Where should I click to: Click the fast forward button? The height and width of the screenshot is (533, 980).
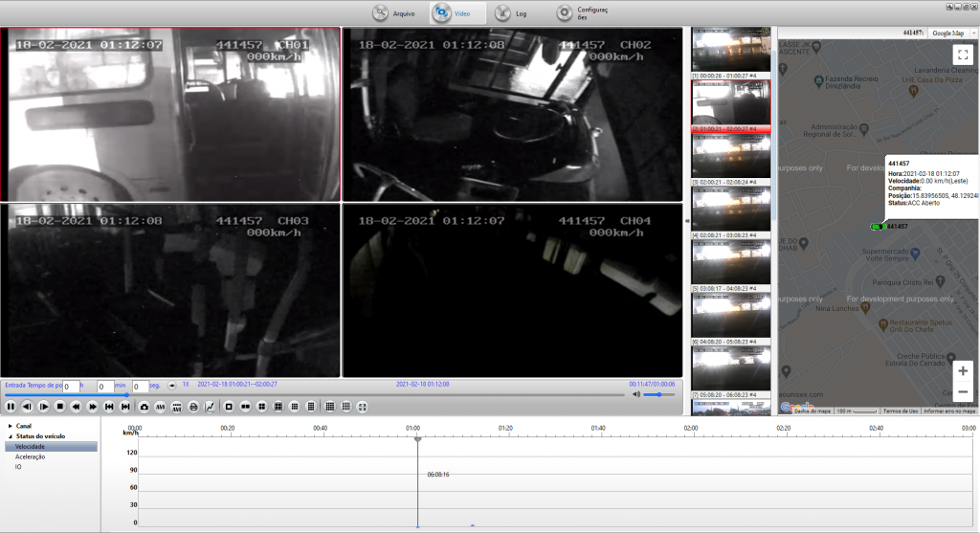pos(92,407)
